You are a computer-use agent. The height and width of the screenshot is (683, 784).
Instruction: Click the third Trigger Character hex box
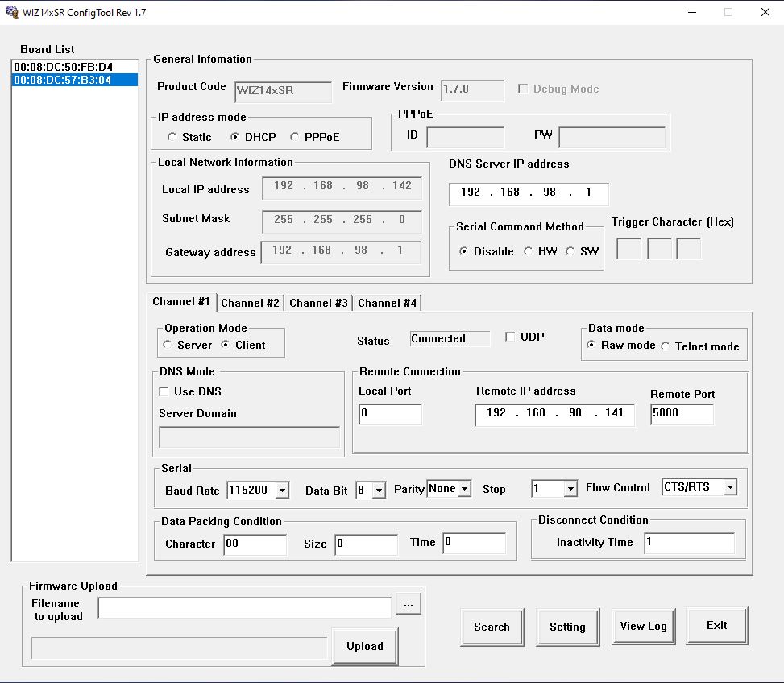(688, 249)
